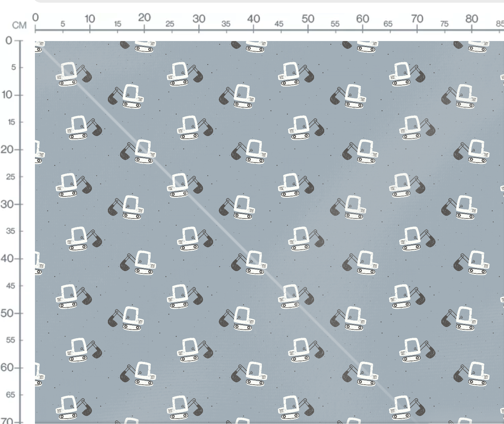This screenshot has width=504, height=424.
Task: Click the 40 label on the horizontal ruler
Action: coord(253,19)
